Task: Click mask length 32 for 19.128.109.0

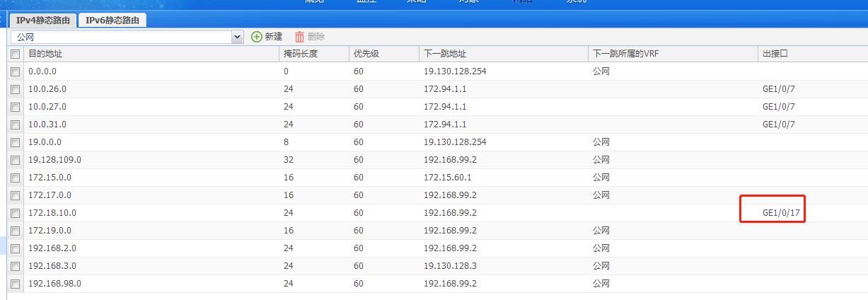Action: [x=288, y=160]
